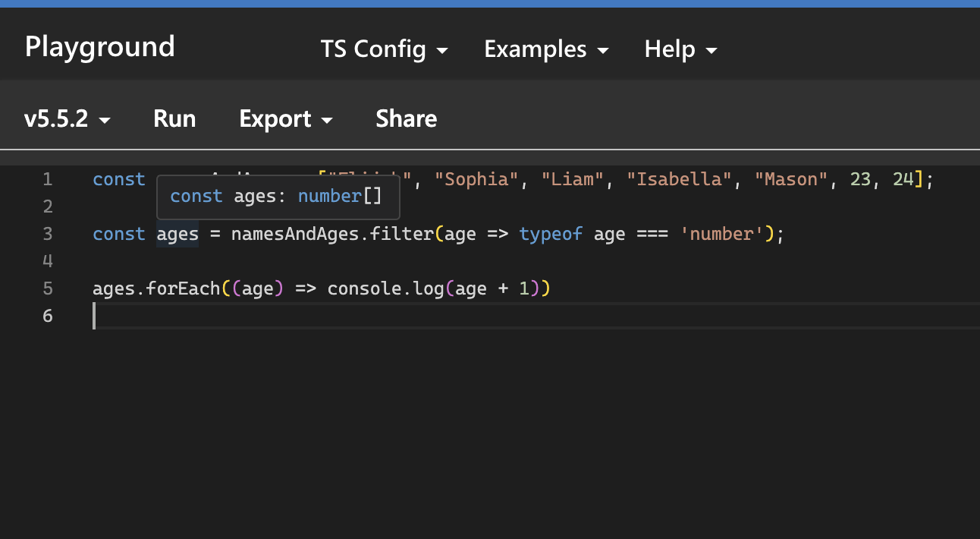Place cursor on empty line 6
980x539 pixels.
pyautogui.click(x=228, y=316)
